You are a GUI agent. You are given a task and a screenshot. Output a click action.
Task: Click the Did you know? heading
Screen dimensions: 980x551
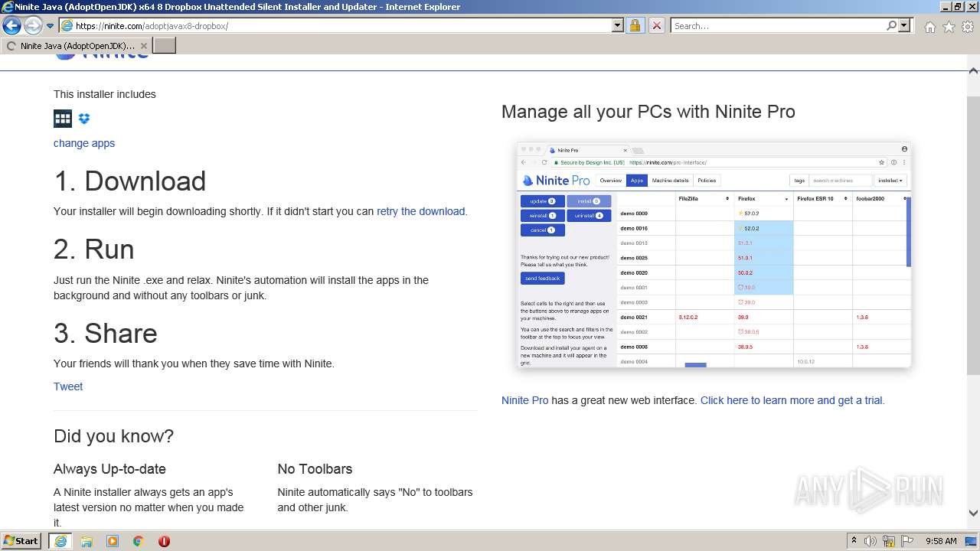pyautogui.click(x=113, y=436)
